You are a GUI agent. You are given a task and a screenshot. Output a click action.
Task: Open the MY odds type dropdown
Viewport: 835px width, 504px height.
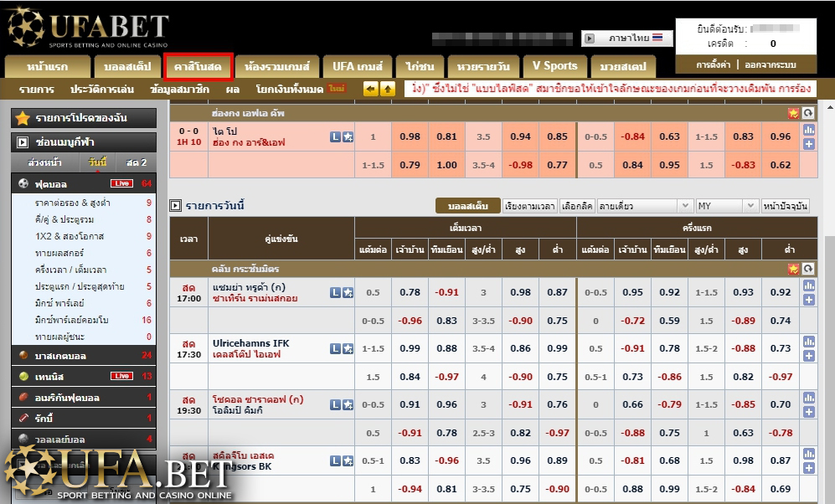tap(726, 206)
